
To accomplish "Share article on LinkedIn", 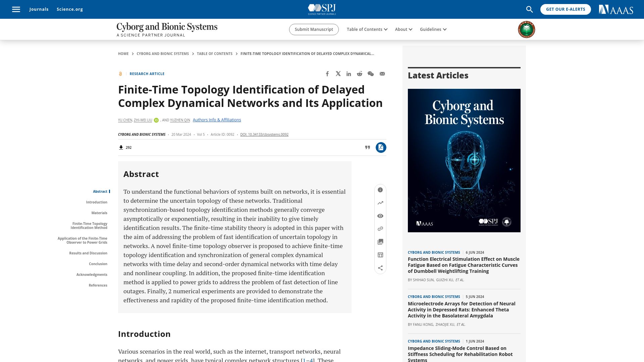I will point(349,74).
